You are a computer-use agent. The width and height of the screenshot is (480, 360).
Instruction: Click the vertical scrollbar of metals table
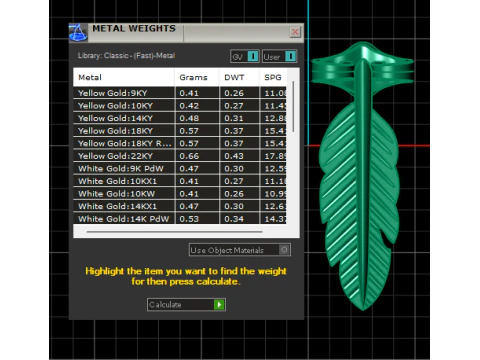[x=293, y=107]
